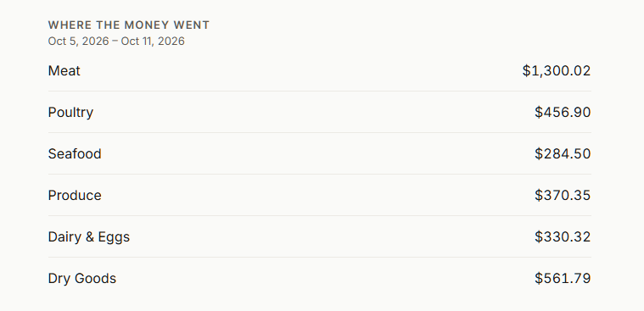Click the divider line below Poultry row
644x311 pixels.
pos(320,132)
